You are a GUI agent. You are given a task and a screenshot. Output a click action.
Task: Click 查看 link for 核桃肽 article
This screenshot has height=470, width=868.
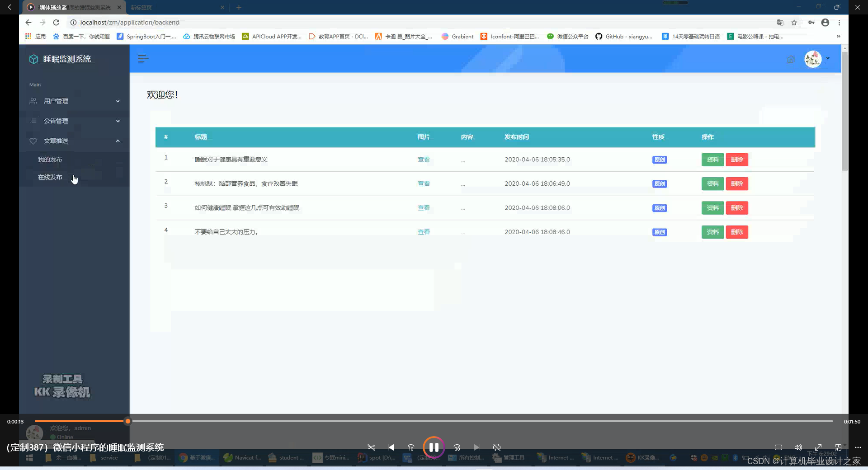point(424,183)
